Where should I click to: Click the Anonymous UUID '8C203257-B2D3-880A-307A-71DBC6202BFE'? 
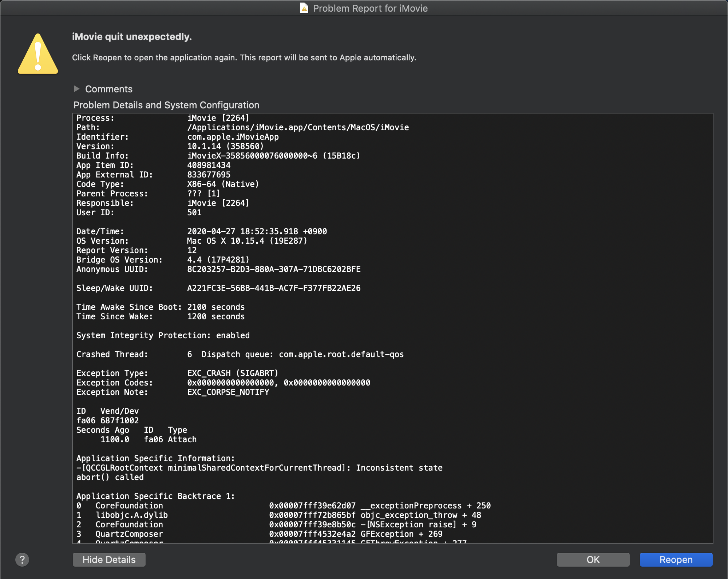pos(274,269)
